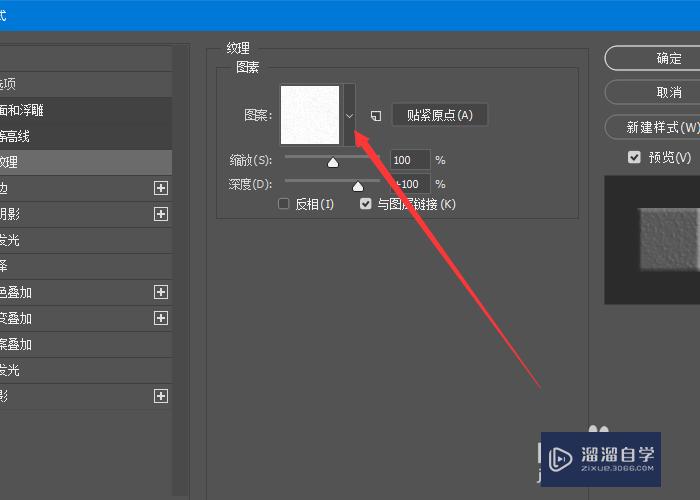Select the 图案叠加 style entry
This screenshot has width=700, height=500.
86,344
